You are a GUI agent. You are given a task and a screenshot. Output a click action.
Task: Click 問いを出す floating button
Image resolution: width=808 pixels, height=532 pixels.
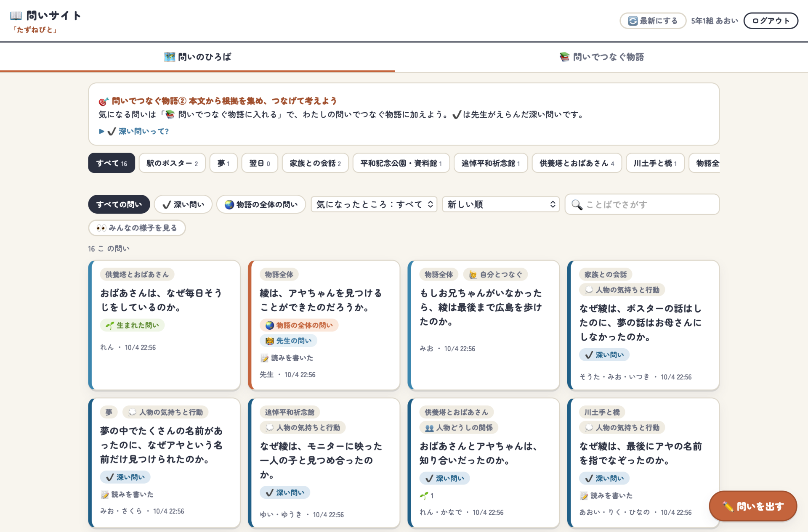pos(753,506)
